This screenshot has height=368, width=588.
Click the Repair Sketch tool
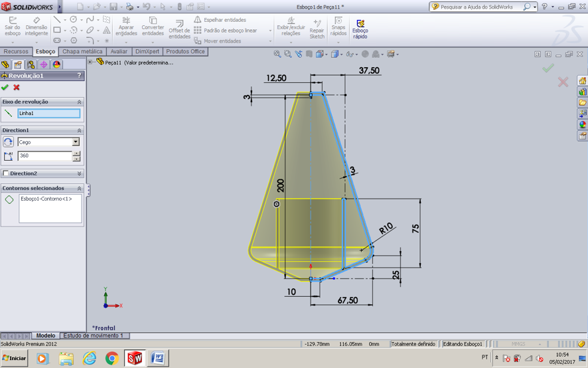tap(317, 29)
